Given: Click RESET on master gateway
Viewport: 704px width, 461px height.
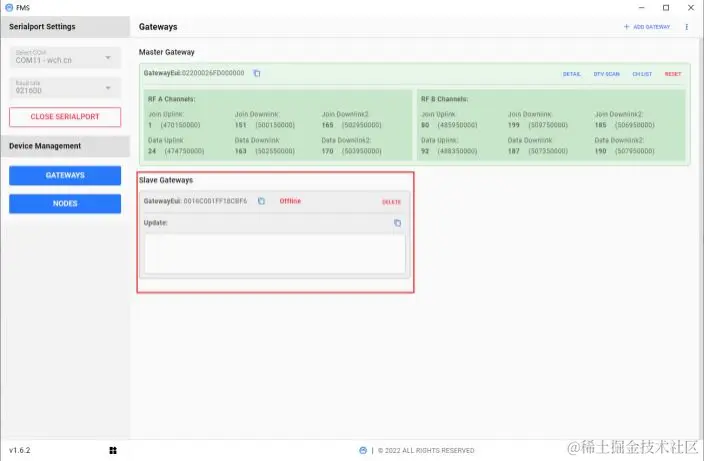Looking at the screenshot, I should [673, 74].
